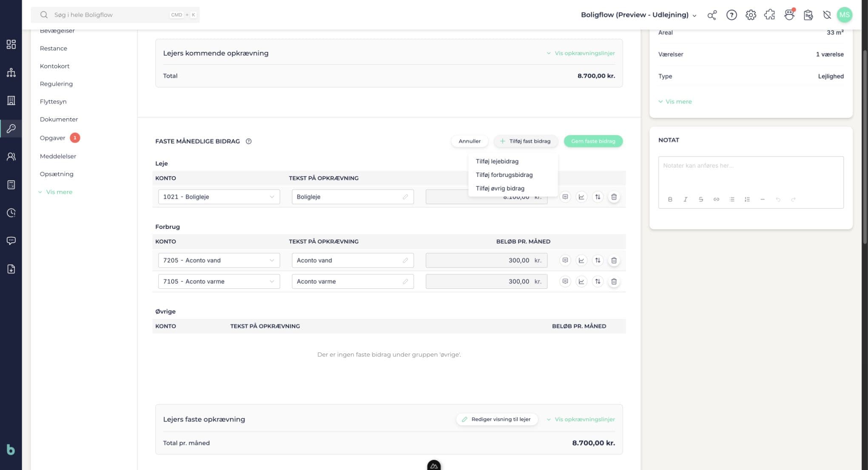
Task: Open comment icon on Aconto vand row
Action: pyautogui.click(x=565, y=260)
